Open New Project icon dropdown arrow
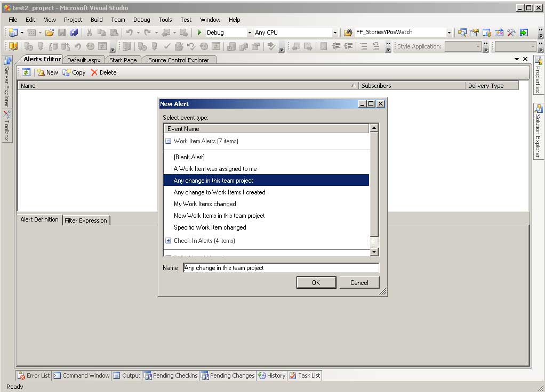545x392 pixels. 22,32
